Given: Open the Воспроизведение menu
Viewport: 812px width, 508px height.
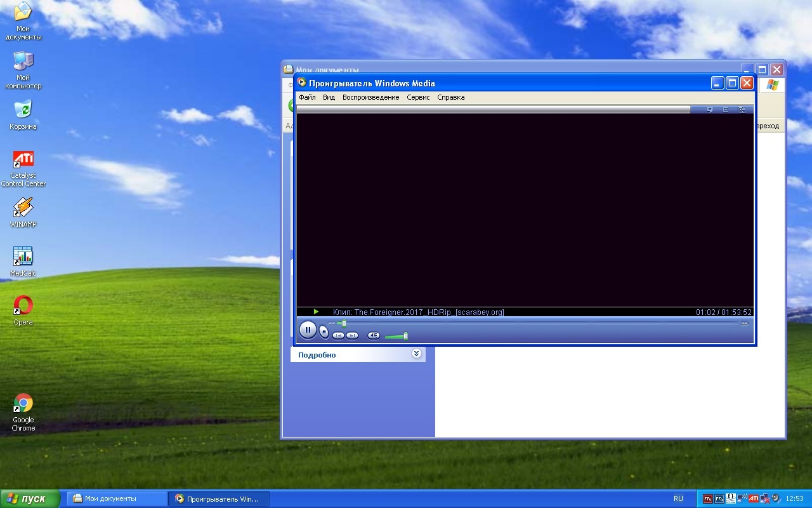Looking at the screenshot, I should (371, 97).
